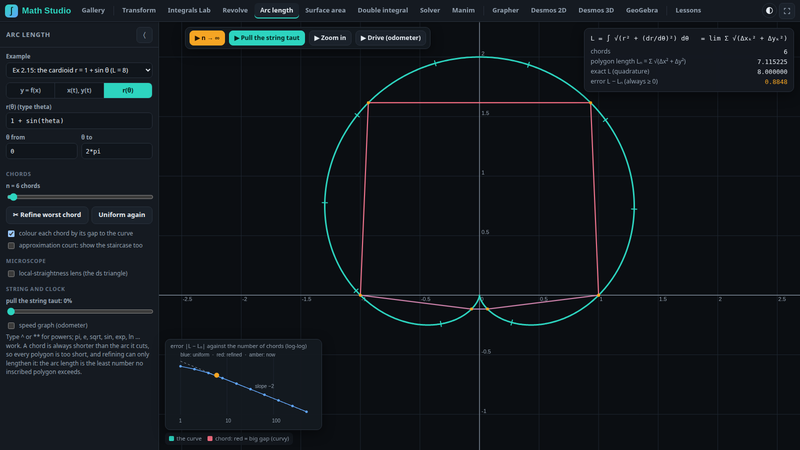Adjust pull the string taut slider
Image resolution: width=800 pixels, height=450 pixels.
tap(80, 311)
